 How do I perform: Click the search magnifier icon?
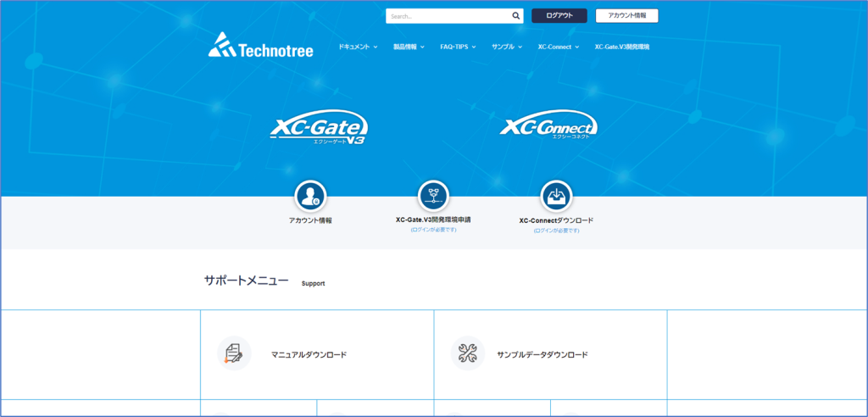[x=516, y=15]
